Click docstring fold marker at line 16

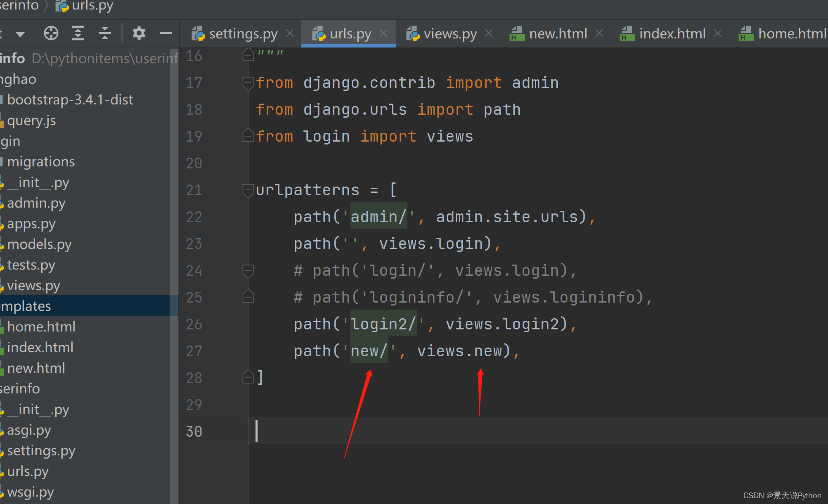(x=248, y=55)
